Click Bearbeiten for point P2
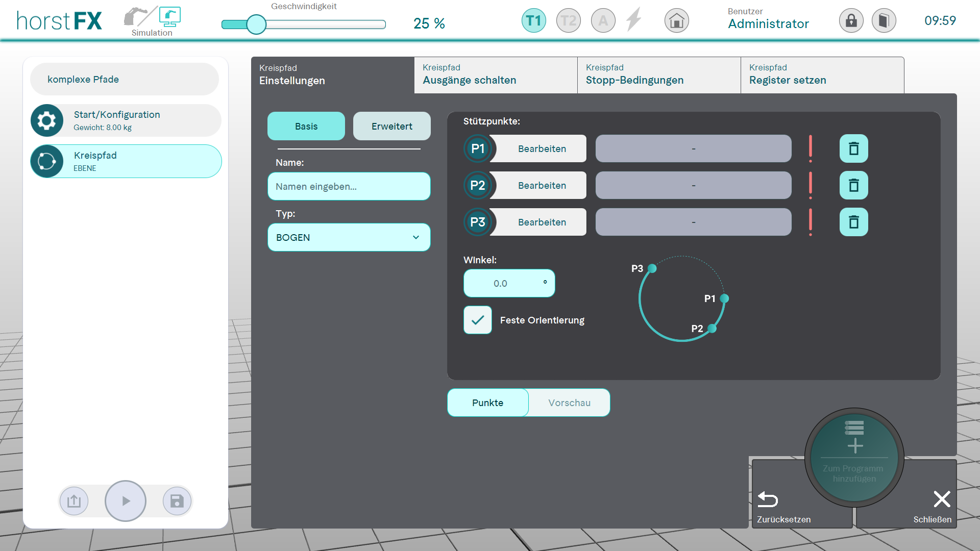 pyautogui.click(x=542, y=185)
